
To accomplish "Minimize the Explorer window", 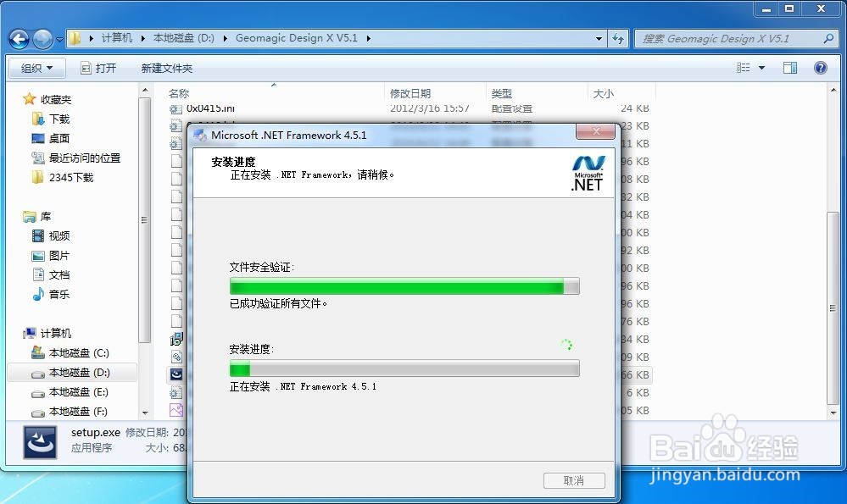I will 766,9.
